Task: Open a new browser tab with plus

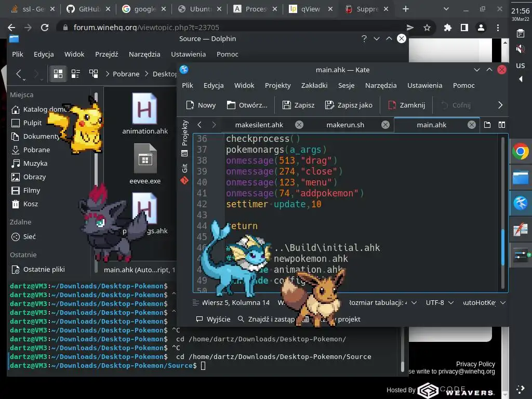Action: [405, 9]
